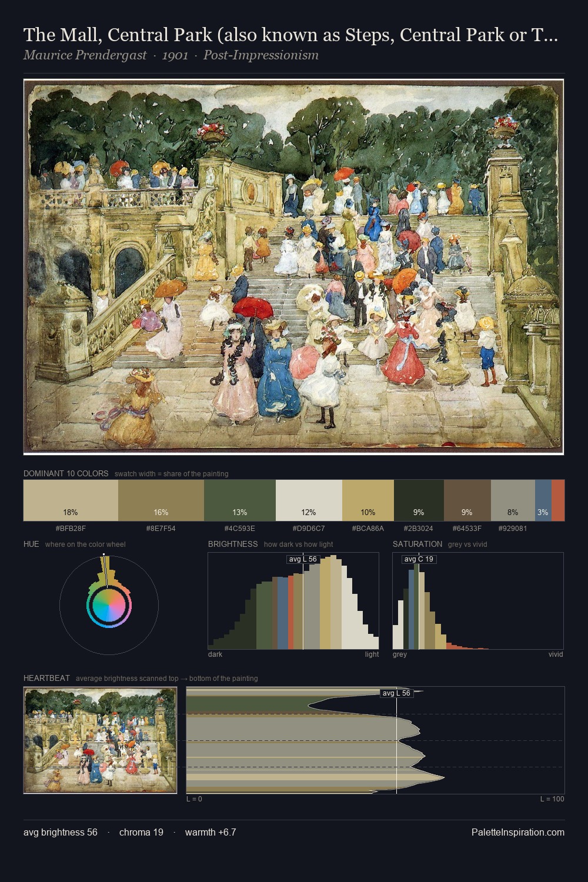Image resolution: width=588 pixels, height=882 pixels.
Task: Click the HEARTBEAT section label
Action: tap(46, 678)
